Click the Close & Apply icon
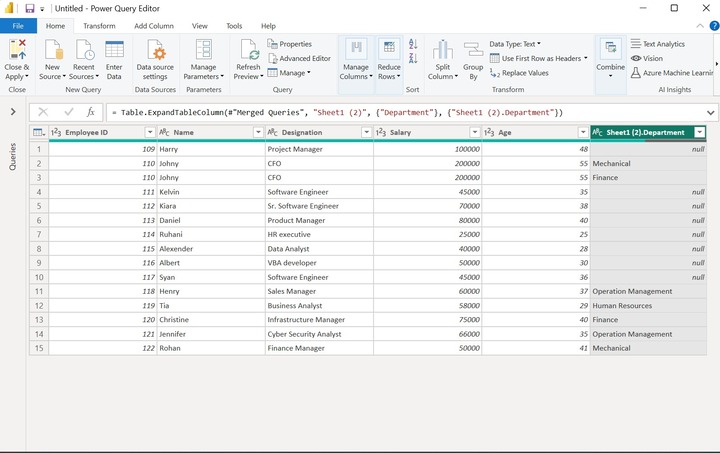 [x=17, y=50]
